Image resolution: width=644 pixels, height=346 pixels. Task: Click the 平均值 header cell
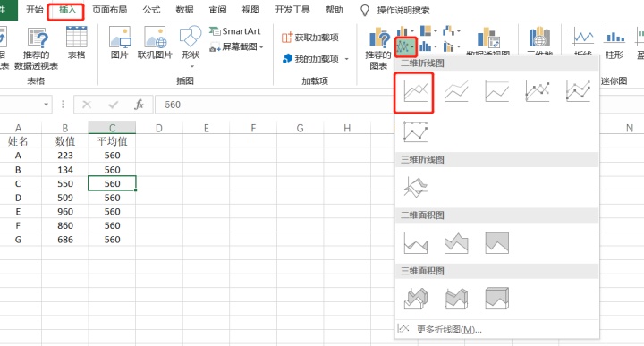click(x=112, y=141)
